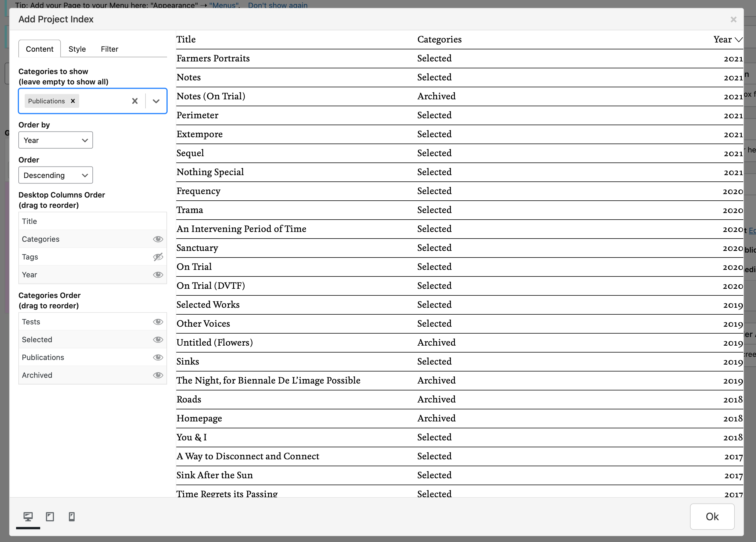Open the Descending order dropdown
Screen dimensions: 756x542
pos(56,175)
